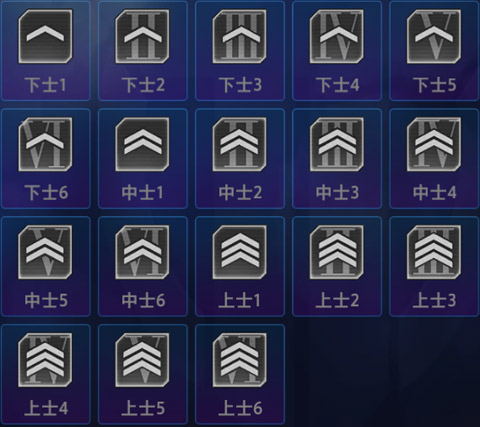Screen dimensions: 480x427
Task: Click the 下士2 rank icon
Action: [x=142, y=36]
